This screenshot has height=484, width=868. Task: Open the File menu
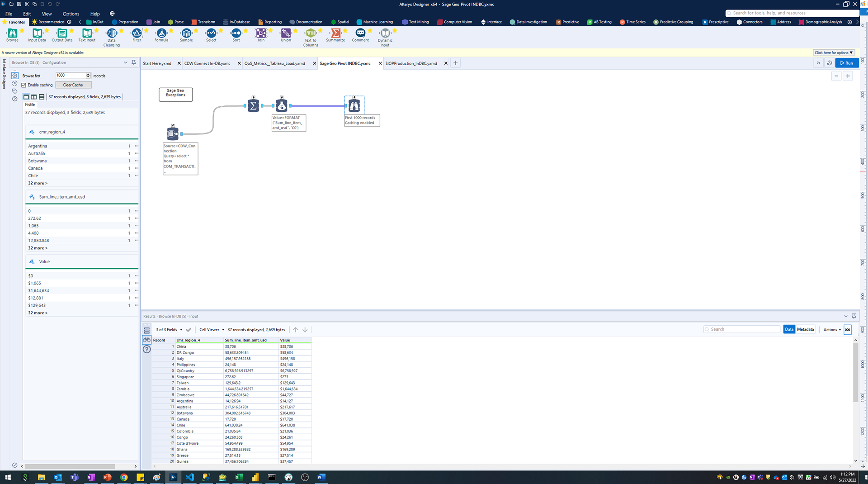tap(9, 14)
